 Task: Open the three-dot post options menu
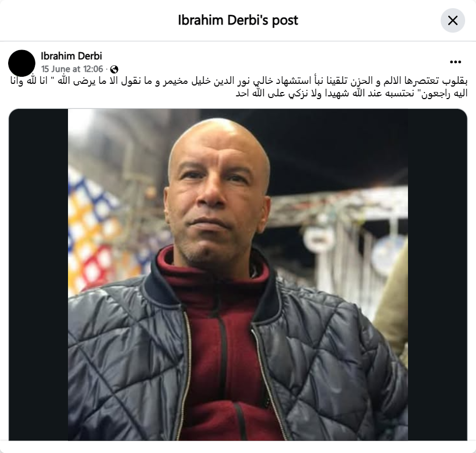455,62
